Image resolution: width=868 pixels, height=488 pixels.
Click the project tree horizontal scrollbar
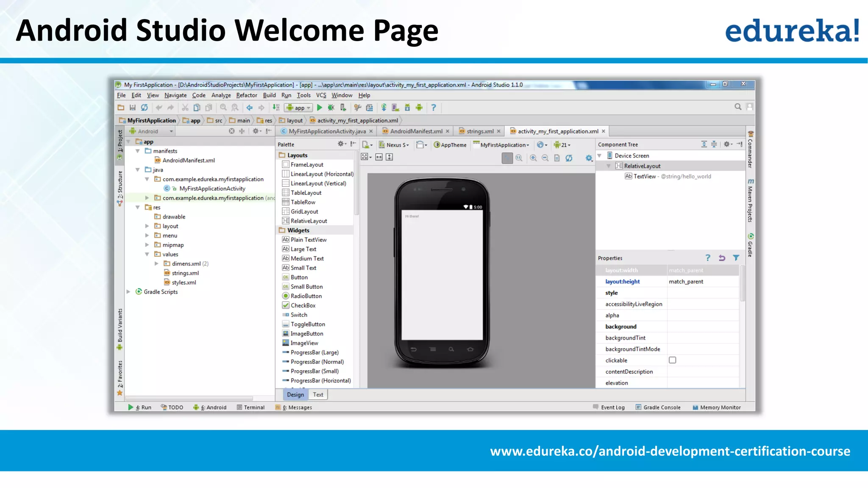(x=189, y=398)
